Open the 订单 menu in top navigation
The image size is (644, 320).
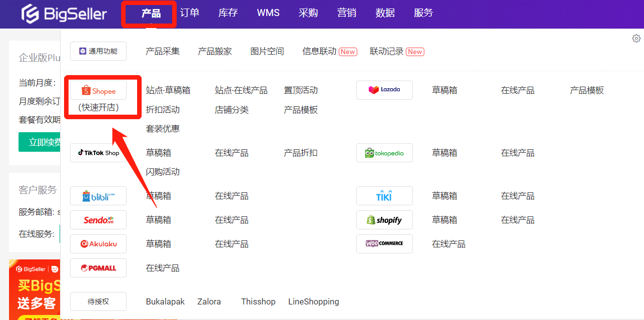[x=190, y=13]
